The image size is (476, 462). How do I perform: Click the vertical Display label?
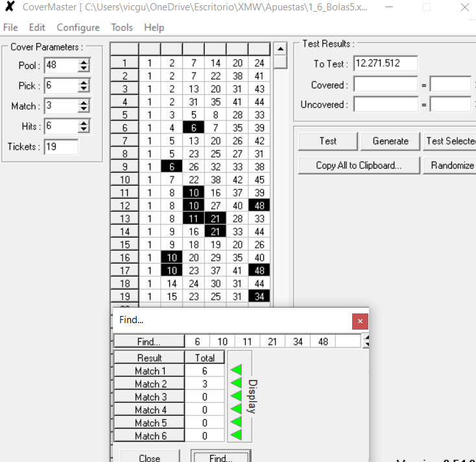(252, 396)
